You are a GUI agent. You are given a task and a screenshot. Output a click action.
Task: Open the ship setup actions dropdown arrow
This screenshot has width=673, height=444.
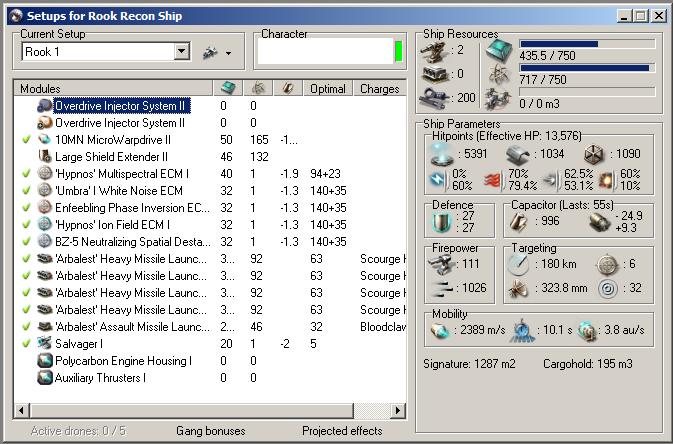coord(228,53)
